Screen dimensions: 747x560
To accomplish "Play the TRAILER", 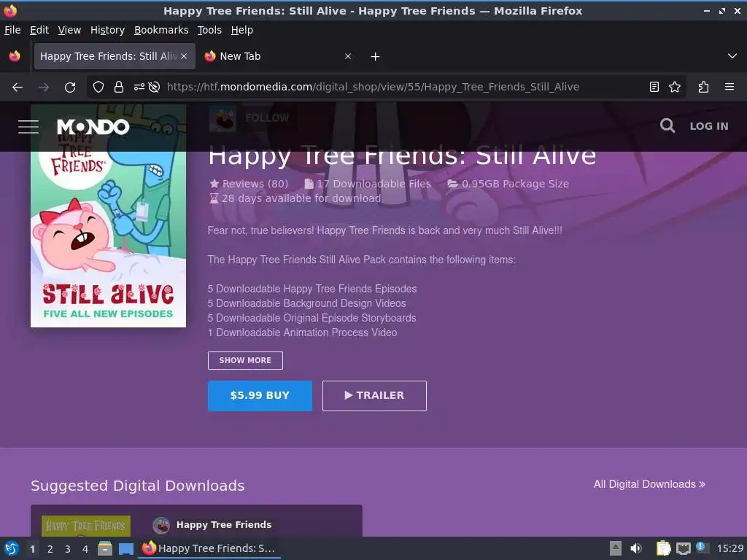I will tap(374, 396).
